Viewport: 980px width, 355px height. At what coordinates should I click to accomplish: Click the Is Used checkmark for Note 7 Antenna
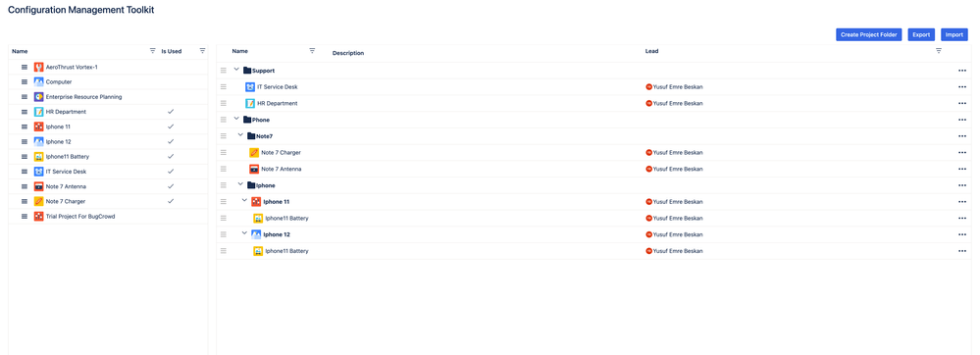coord(171,186)
